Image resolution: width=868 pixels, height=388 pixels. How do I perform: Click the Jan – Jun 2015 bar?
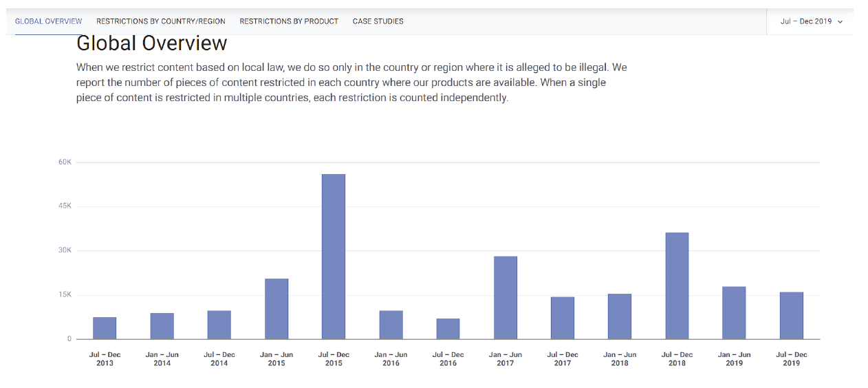pyautogui.click(x=276, y=309)
